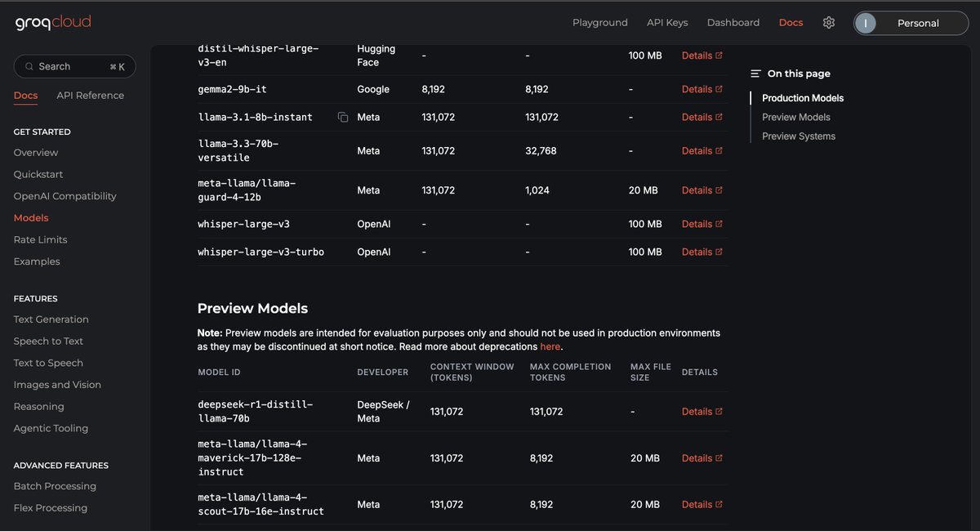Open Details for gemma2-9b-it
This screenshot has width=980, height=531.
pyautogui.click(x=702, y=89)
